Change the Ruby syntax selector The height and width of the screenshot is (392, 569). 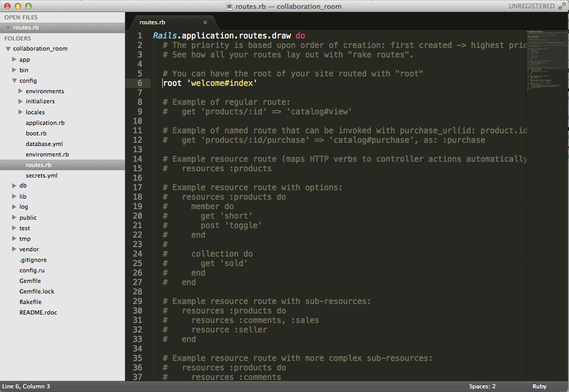pos(539,387)
